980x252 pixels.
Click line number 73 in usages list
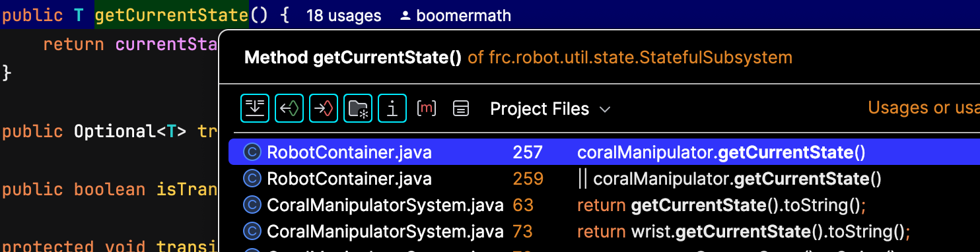(x=522, y=232)
